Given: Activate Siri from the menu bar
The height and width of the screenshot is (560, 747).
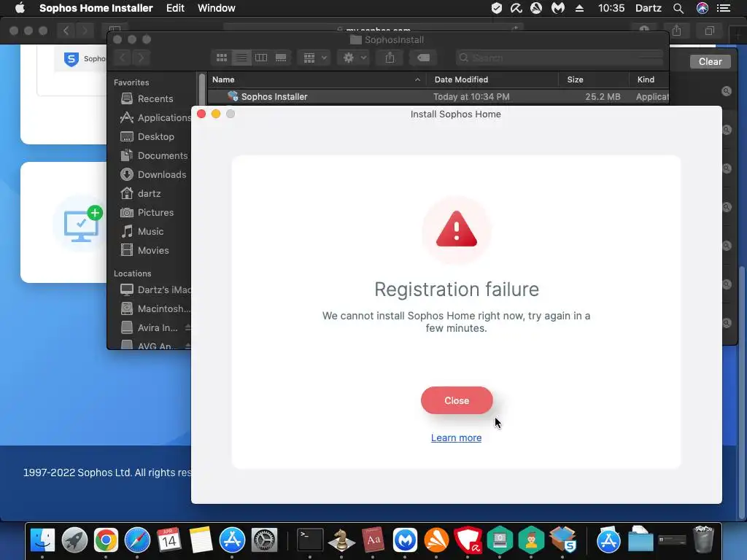Looking at the screenshot, I should click(703, 8).
